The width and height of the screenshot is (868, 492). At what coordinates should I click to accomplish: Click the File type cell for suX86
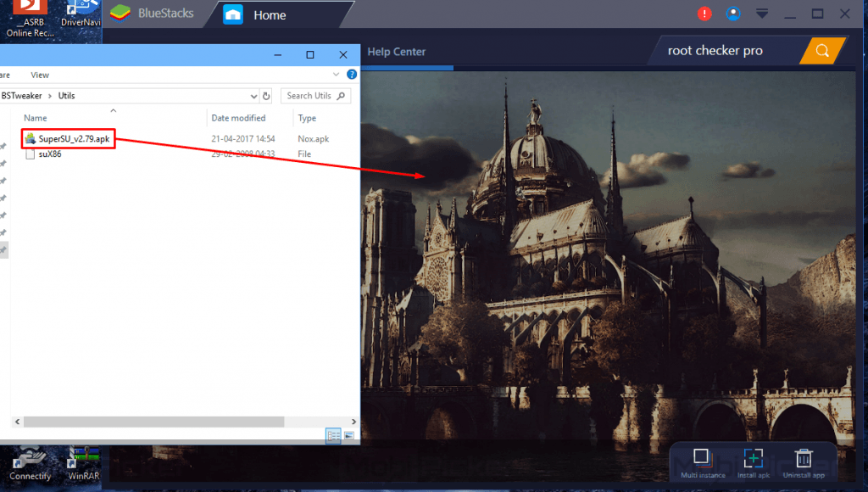304,154
